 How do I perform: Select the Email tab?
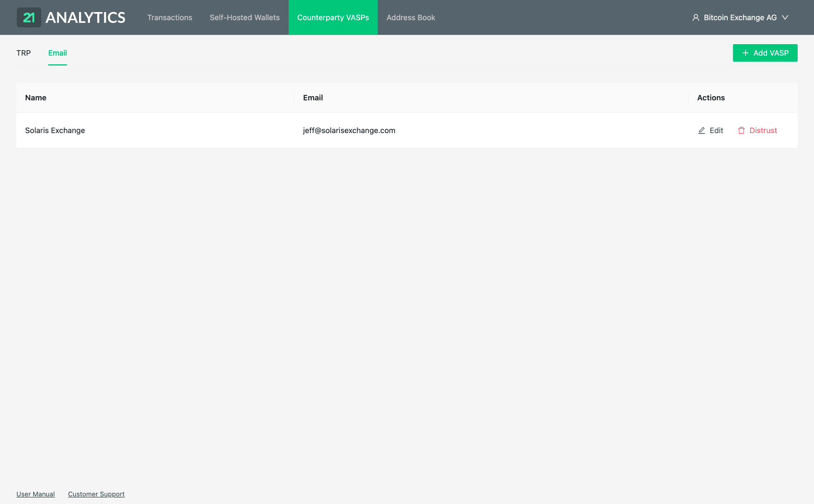coord(57,53)
